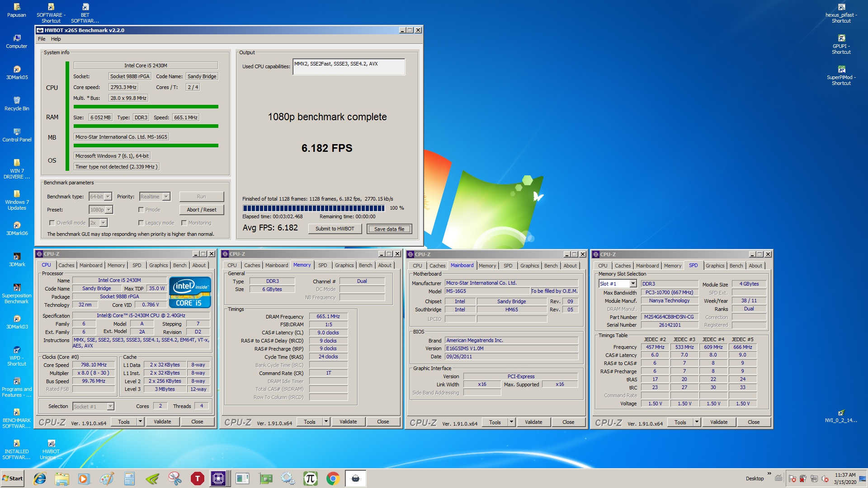Open the SuperPiMod Shortcut icon

(x=841, y=75)
